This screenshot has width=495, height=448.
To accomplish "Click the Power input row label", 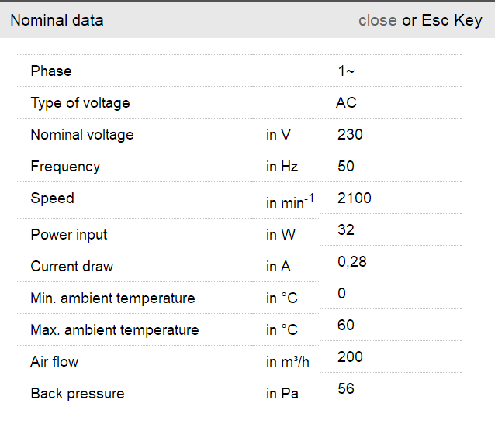I will (68, 235).
